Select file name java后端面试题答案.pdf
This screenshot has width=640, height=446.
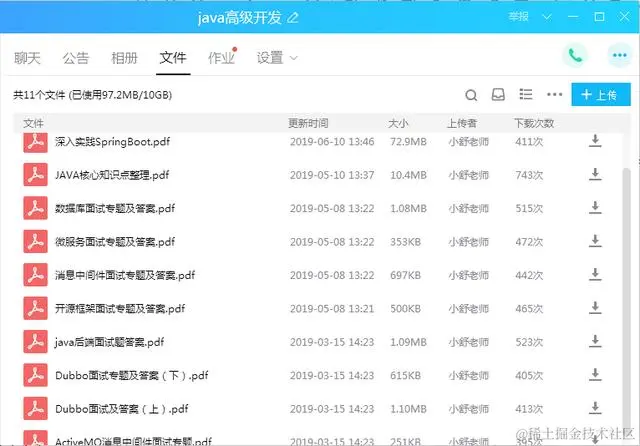coord(109,342)
